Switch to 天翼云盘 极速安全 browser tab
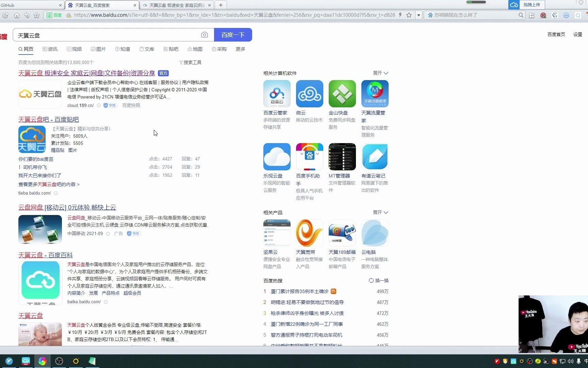Viewport: 588px width, 368px height. click(x=177, y=5)
